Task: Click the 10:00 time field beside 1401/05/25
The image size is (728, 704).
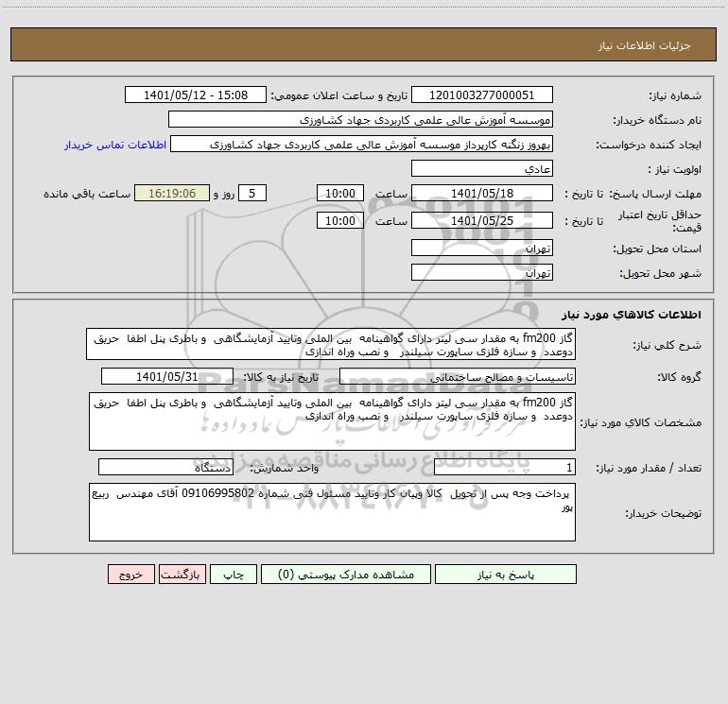Action: point(339,220)
